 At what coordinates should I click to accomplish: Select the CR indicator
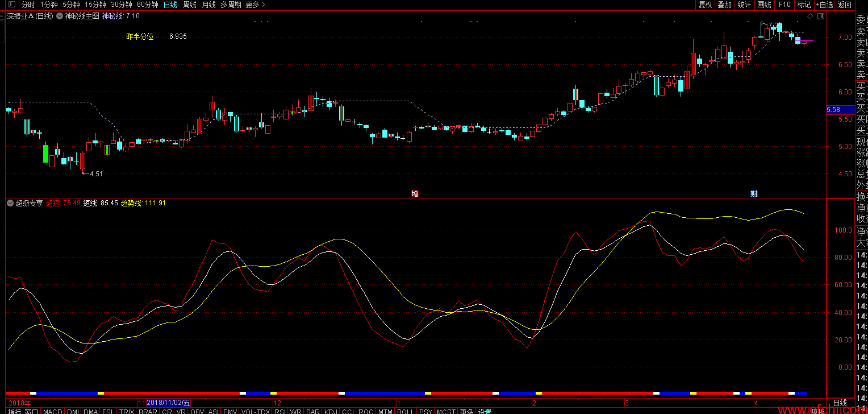[166, 411]
